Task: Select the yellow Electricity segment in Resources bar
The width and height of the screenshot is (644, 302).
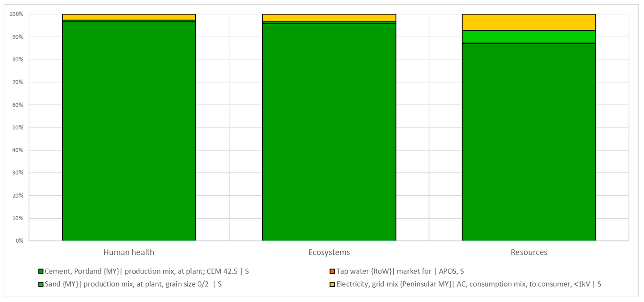Action: coord(529,22)
